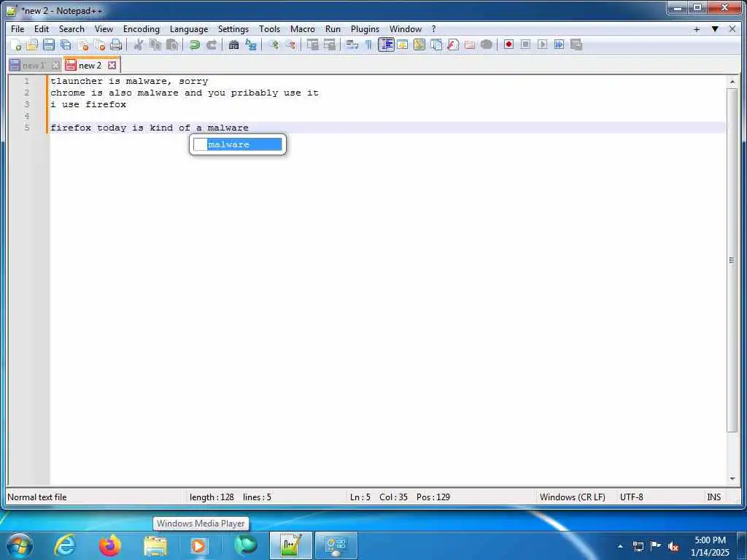Click the Redo toolbar icon

tap(211, 44)
